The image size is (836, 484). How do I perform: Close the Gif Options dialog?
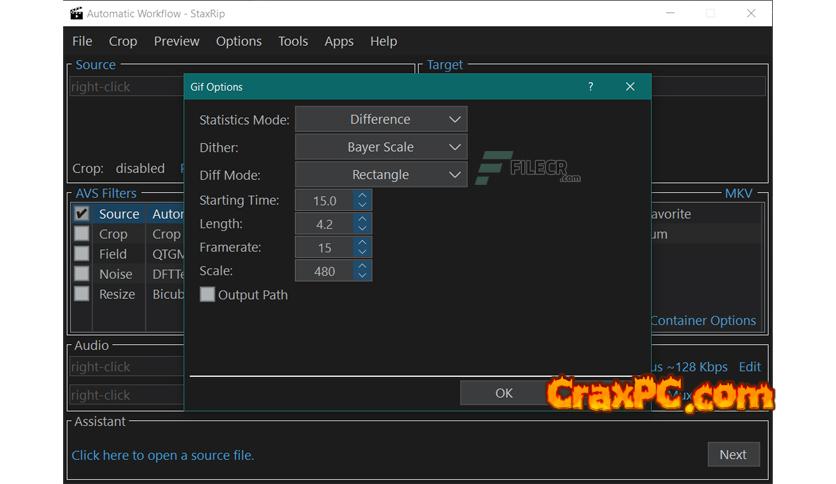click(630, 87)
